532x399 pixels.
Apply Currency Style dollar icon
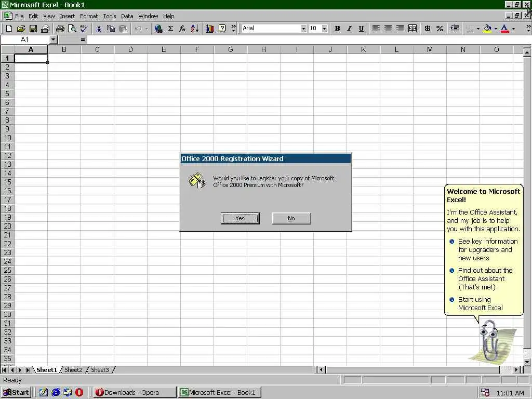428,29
